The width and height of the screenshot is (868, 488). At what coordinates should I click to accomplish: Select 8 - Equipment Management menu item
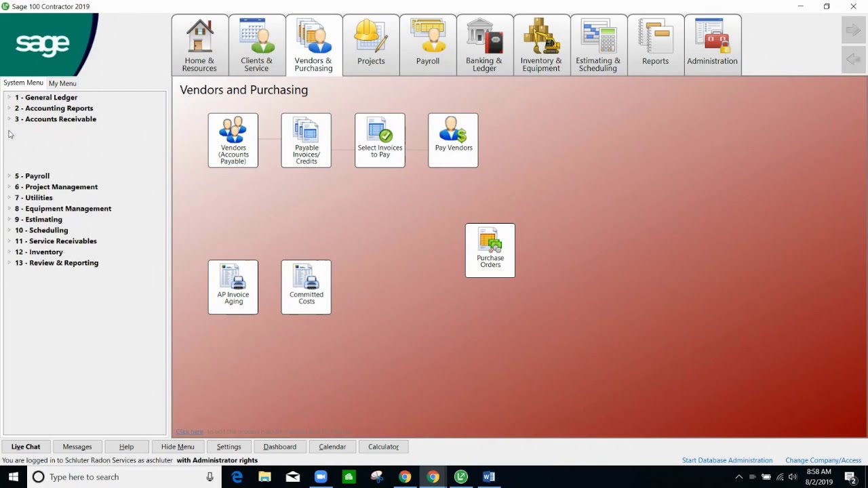click(x=63, y=209)
